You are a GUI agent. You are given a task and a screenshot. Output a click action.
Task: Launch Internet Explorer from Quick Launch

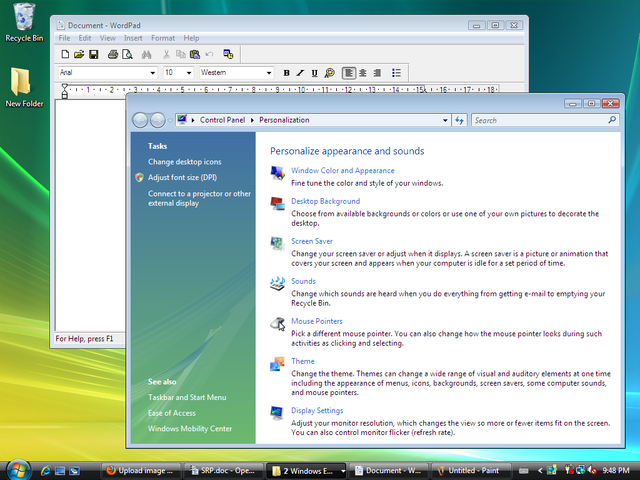point(45,471)
